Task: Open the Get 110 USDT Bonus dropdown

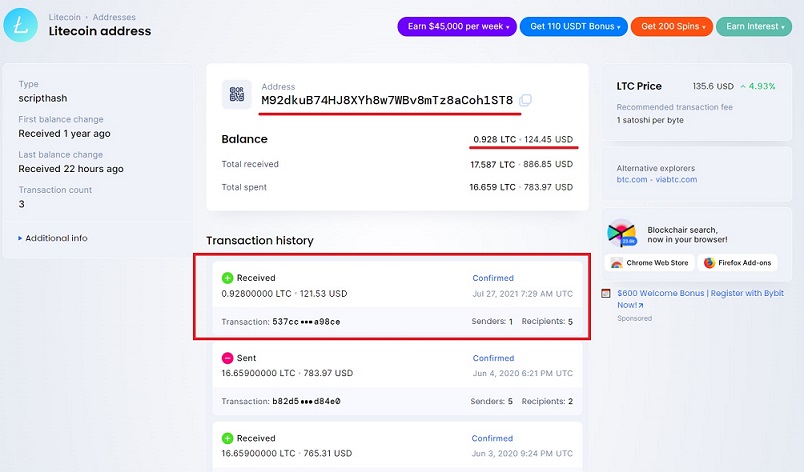Action: [x=574, y=26]
